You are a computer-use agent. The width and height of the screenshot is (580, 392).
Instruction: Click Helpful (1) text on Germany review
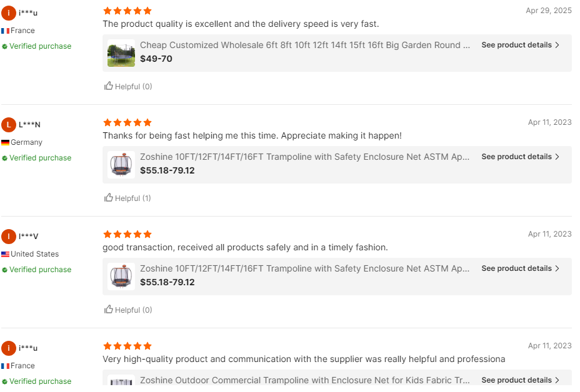132,198
